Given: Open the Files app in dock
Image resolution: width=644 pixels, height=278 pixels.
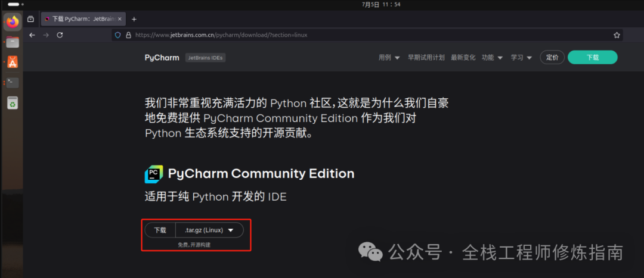Looking at the screenshot, I should (x=13, y=42).
